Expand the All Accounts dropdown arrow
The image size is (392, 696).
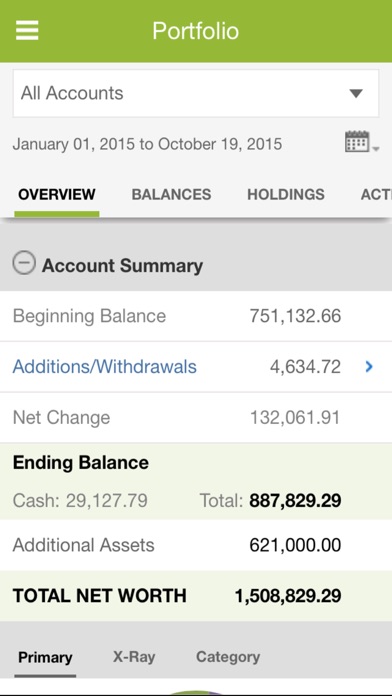pos(356,93)
